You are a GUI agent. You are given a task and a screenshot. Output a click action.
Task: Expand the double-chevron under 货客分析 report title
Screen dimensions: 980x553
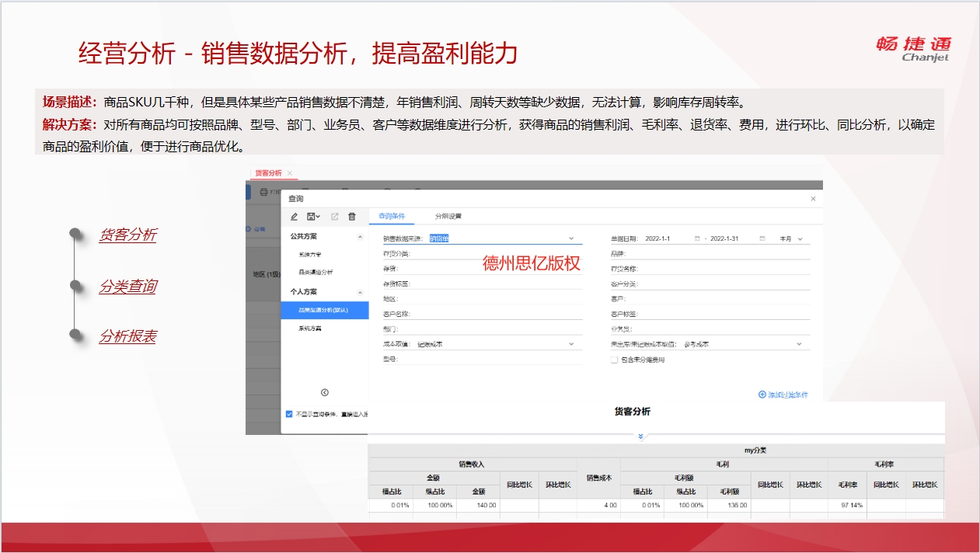640,436
